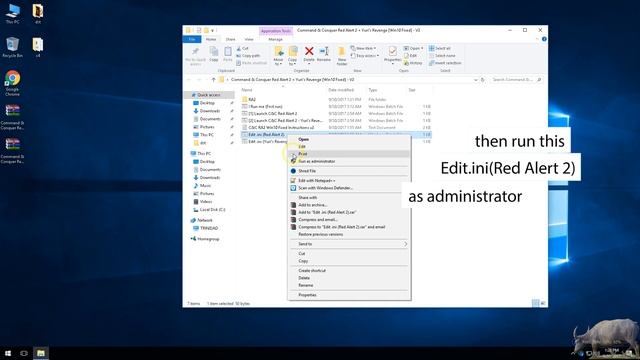Choose Open in the context menu
The width and height of the screenshot is (640, 360).
click(x=349, y=139)
